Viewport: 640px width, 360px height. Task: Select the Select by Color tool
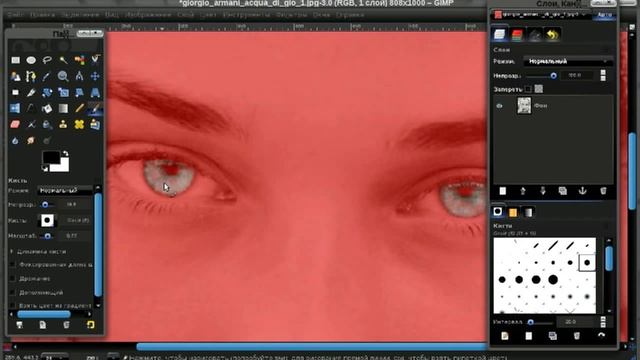79,60
